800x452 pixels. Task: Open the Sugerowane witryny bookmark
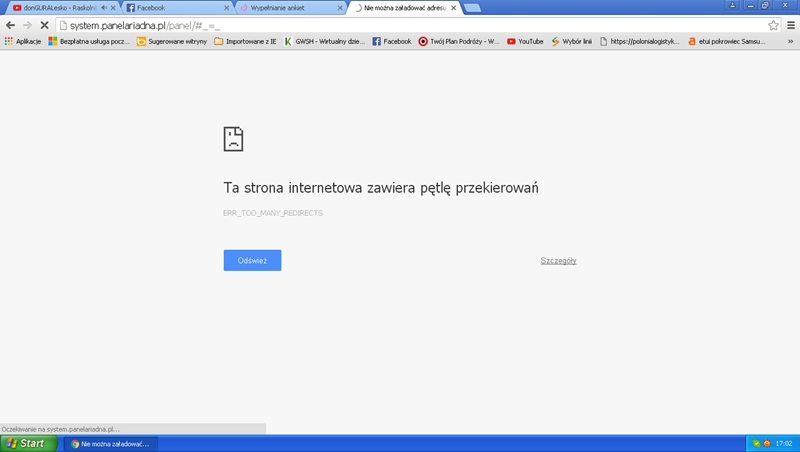(x=171, y=42)
